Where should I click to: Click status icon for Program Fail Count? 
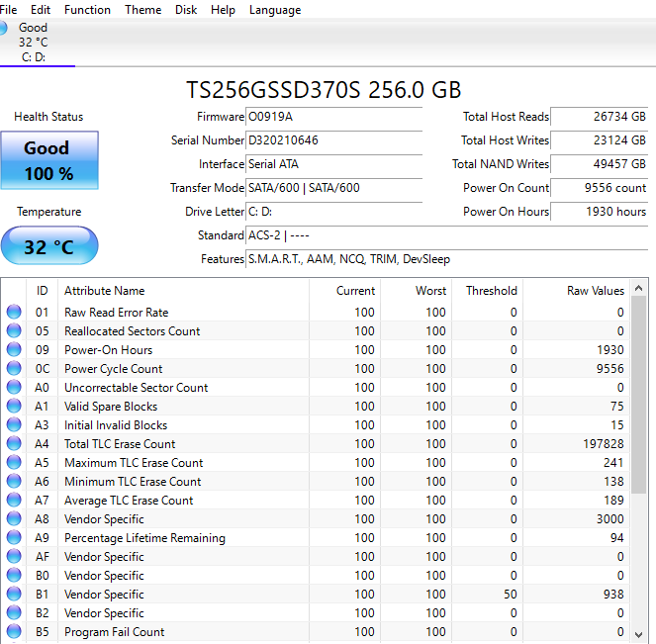tap(14, 632)
